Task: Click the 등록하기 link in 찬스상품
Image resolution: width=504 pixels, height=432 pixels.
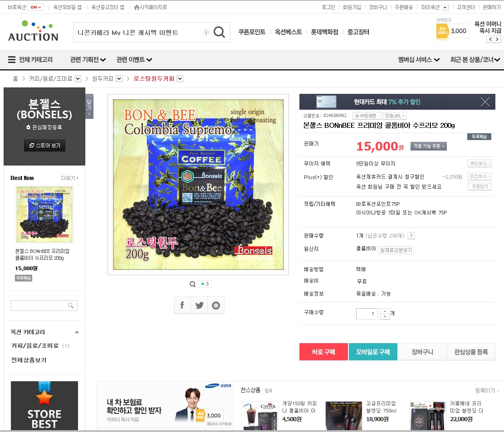Action: click(487, 391)
